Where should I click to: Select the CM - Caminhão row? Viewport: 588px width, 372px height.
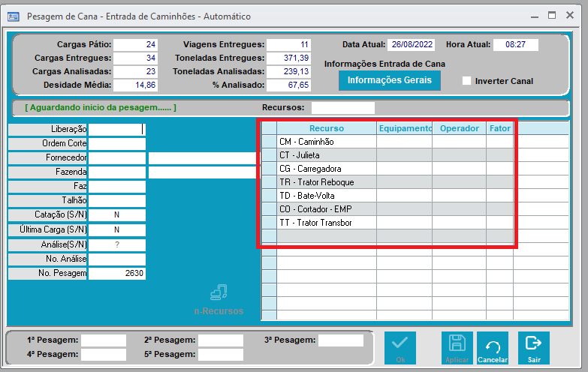tap(387, 142)
